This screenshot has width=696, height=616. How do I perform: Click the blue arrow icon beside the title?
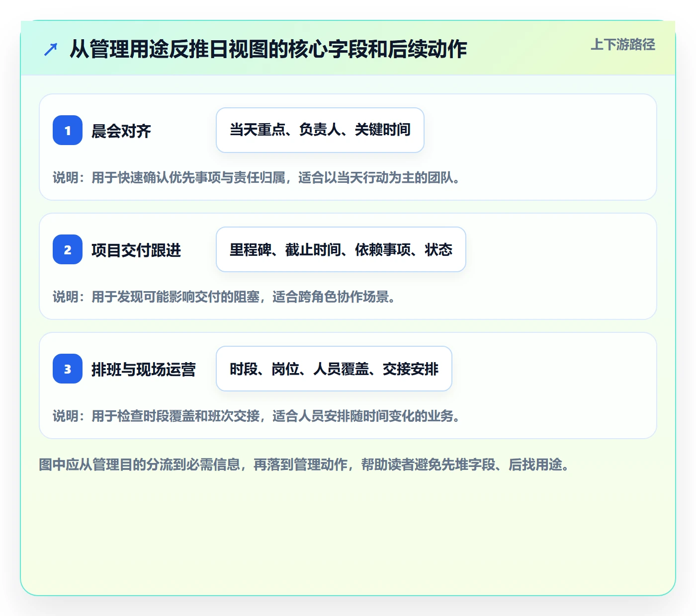point(51,49)
